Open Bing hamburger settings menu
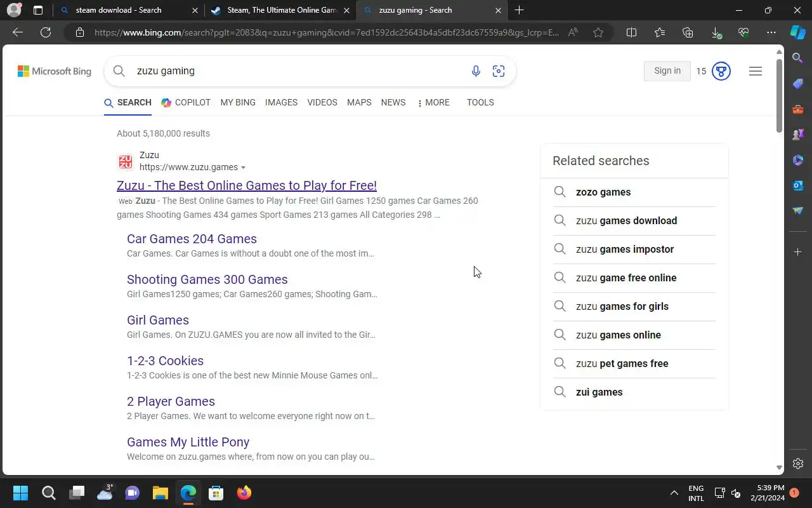This screenshot has height=508, width=812. [x=756, y=71]
